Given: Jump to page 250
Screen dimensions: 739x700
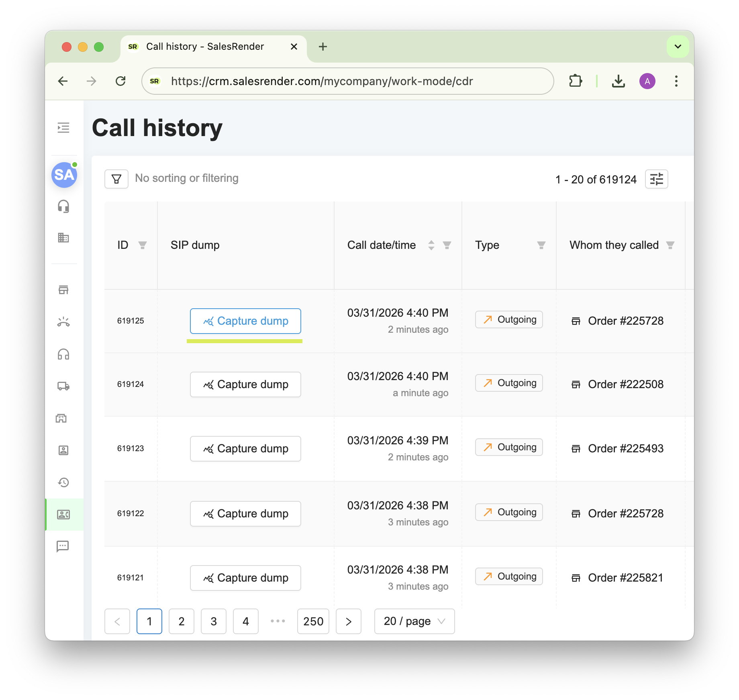Looking at the screenshot, I should pos(313,621).
